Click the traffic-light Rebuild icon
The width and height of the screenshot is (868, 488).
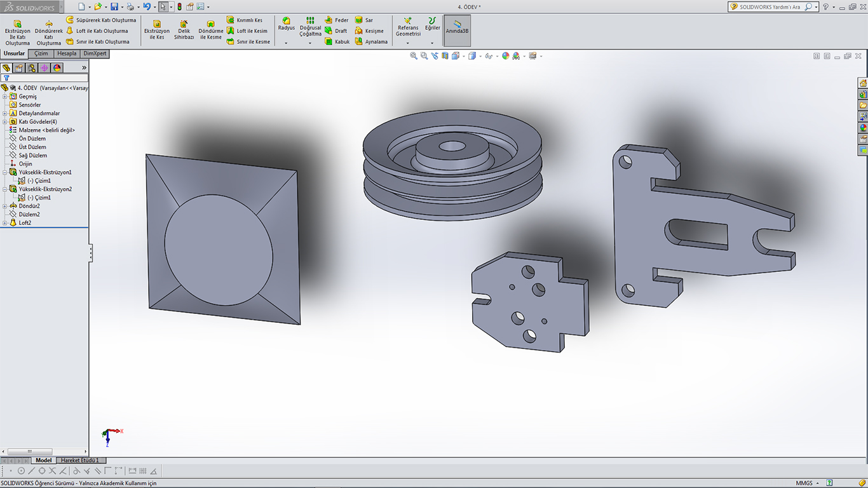(x=179, y=6)
